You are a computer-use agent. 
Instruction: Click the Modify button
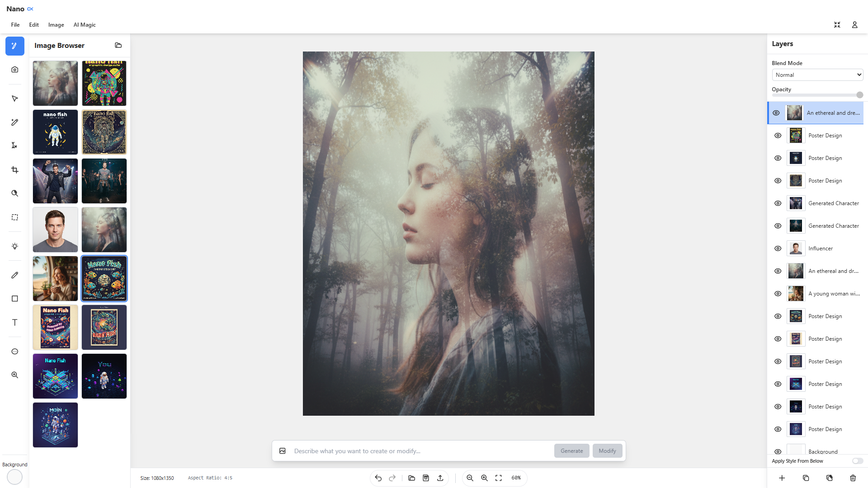coord(607,451)
